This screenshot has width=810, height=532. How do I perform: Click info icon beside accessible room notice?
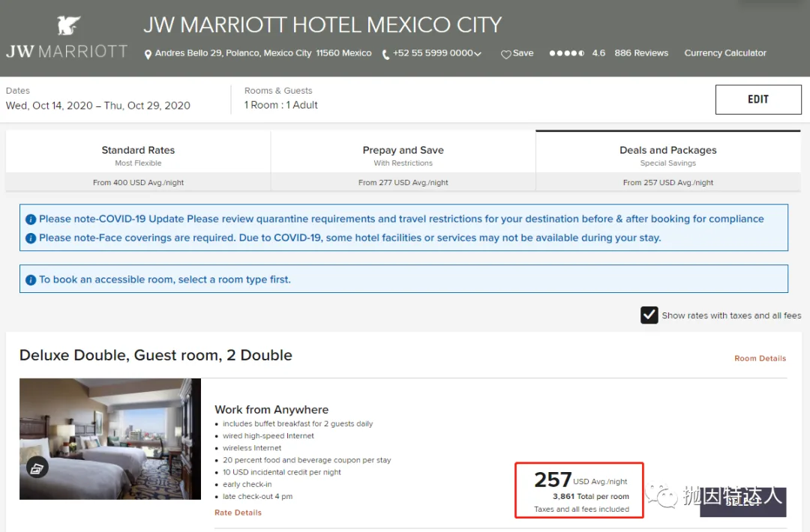(x=31, y=279)
